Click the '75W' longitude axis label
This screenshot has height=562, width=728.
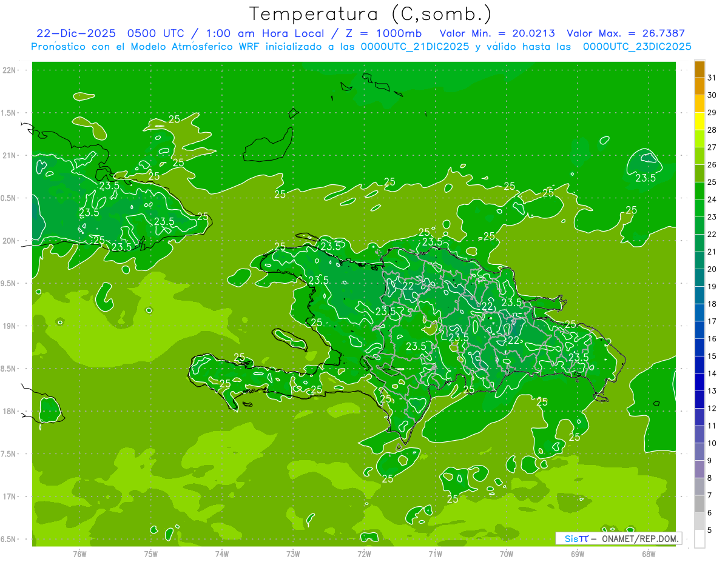(151, 554)
